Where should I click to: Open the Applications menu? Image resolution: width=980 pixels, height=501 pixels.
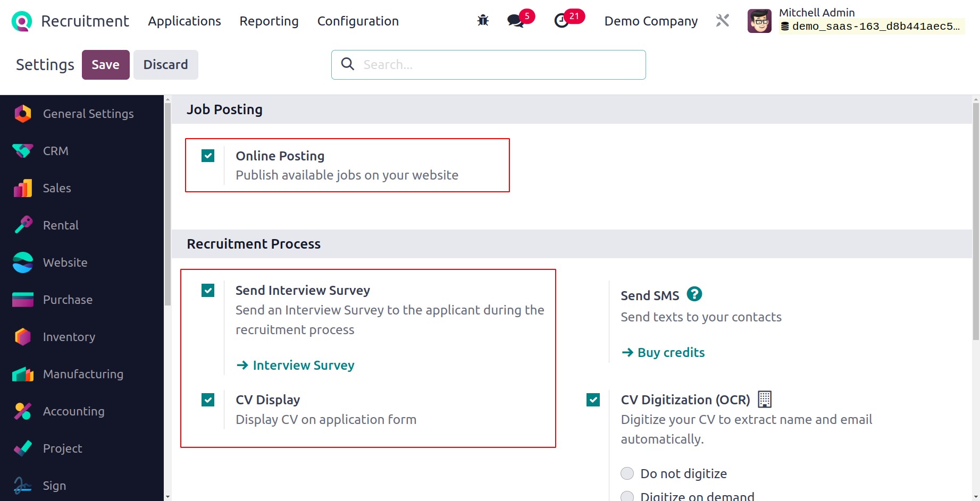(184, 21)
